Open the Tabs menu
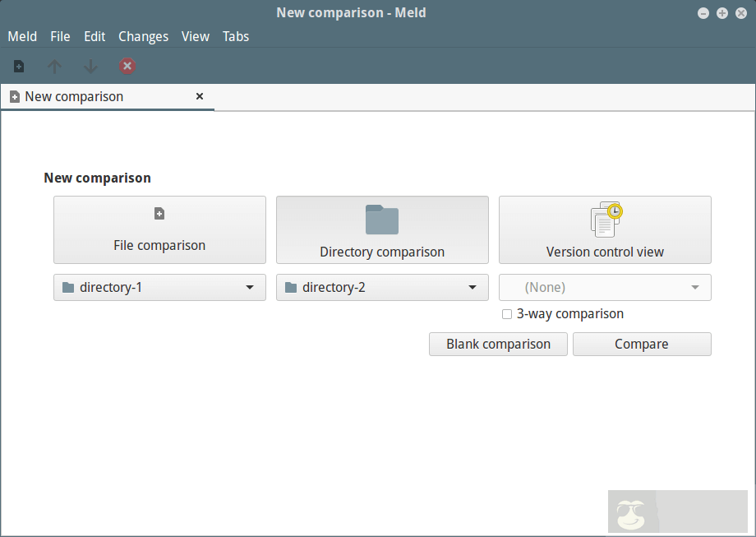This screenshot has width=756, height=537. [236, 36]
